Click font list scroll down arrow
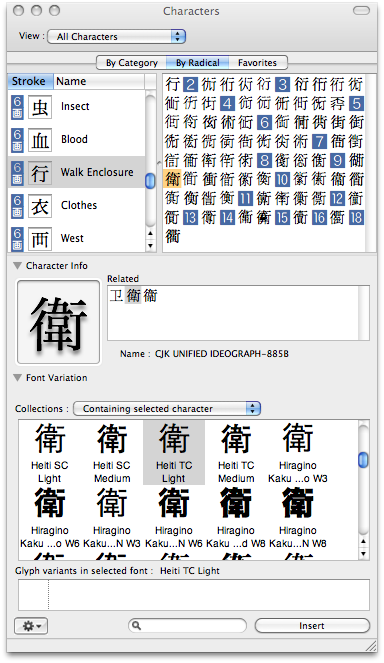 click(363, 553)
